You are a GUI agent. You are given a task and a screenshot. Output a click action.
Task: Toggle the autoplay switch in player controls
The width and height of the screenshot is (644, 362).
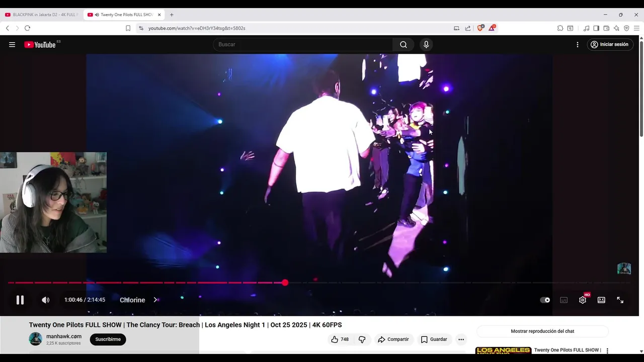pyautogui.click(x=545, y=300)
